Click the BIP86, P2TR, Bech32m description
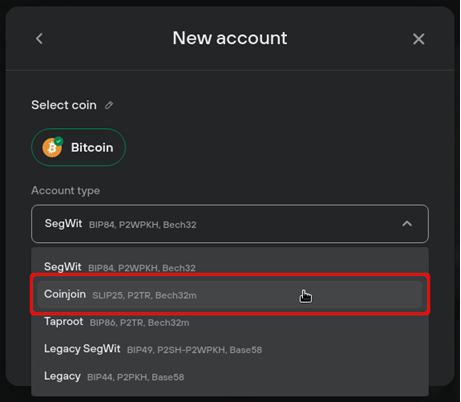The image size is (461, 402). [x=139, y=323]
